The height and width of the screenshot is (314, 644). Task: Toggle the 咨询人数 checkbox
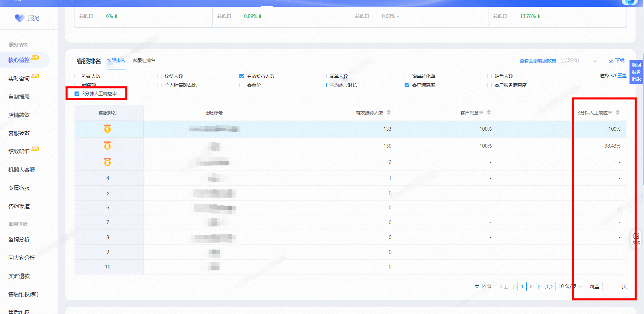pos(77,76)
